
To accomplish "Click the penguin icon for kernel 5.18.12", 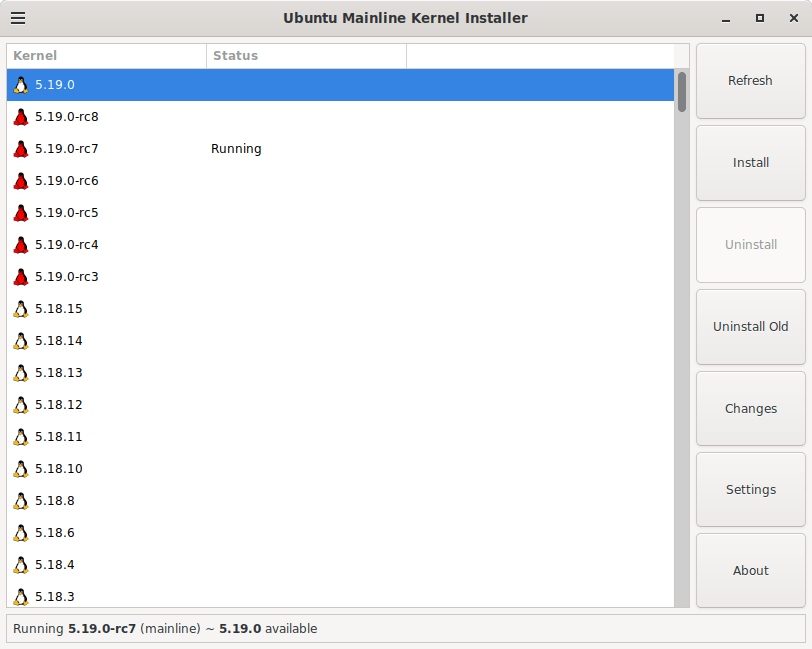I will coord(21,405).
